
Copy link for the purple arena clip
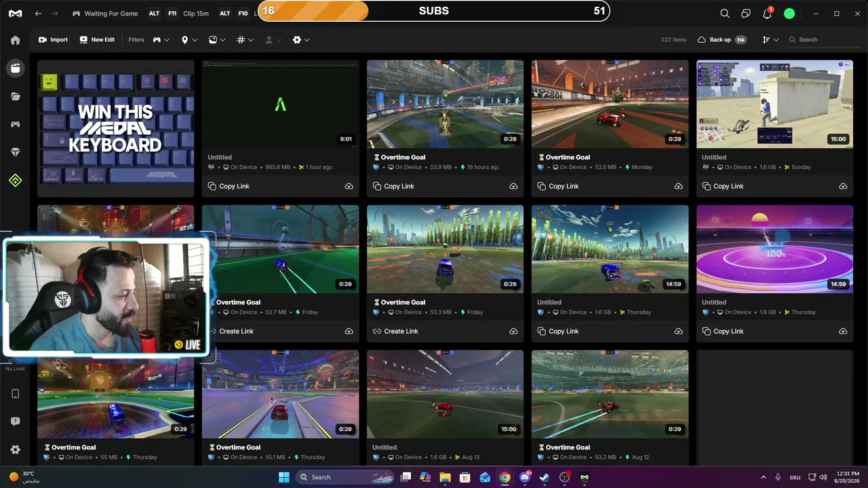coord(723,331)
